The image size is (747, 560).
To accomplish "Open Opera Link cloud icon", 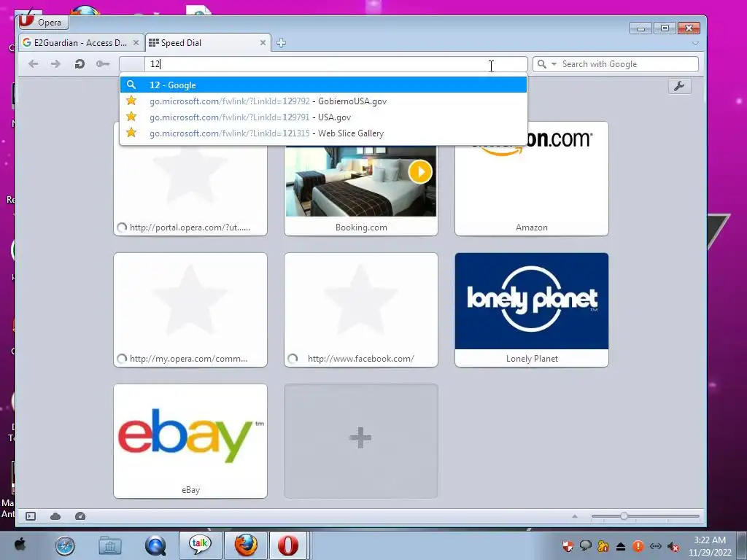I will tap(55, 516).
